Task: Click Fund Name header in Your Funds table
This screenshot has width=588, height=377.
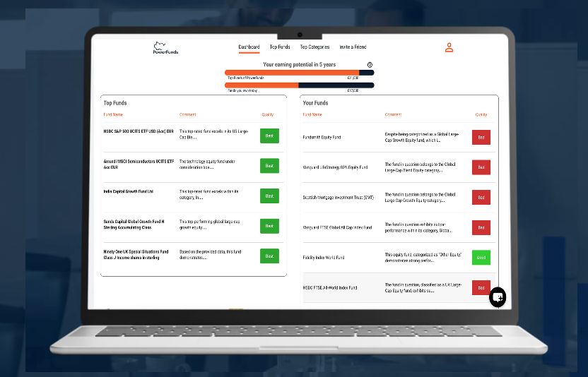Action: point(312,114)
